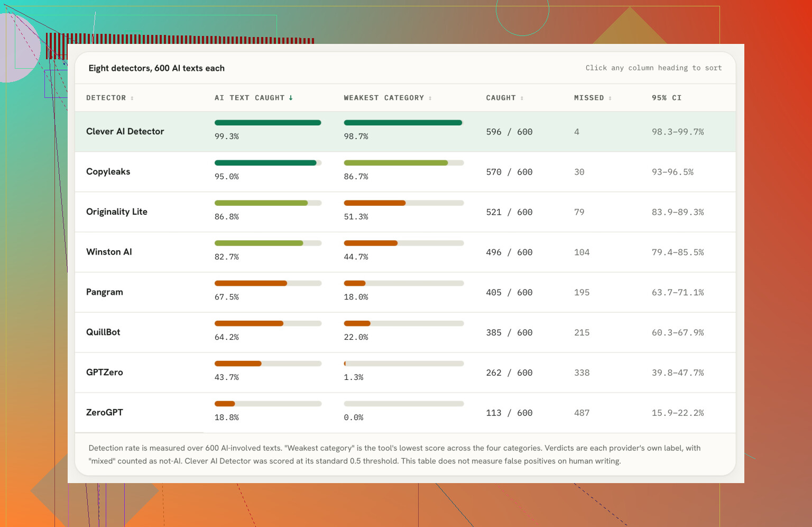Click the QuillBot detector name
Viewport: 812px width, 527px height.
(103, 332)
